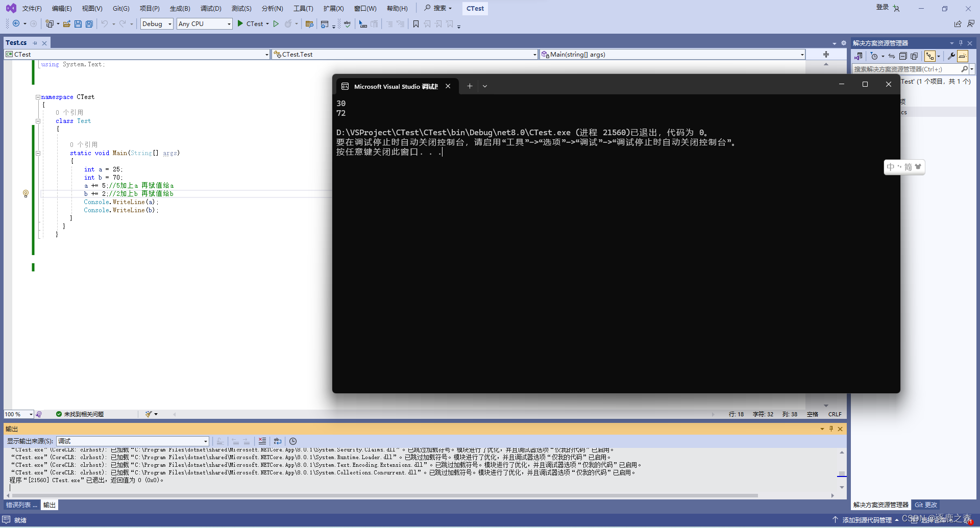Switch to the Git 更改 tab
The image size is (980, 528).
point(926,505)
